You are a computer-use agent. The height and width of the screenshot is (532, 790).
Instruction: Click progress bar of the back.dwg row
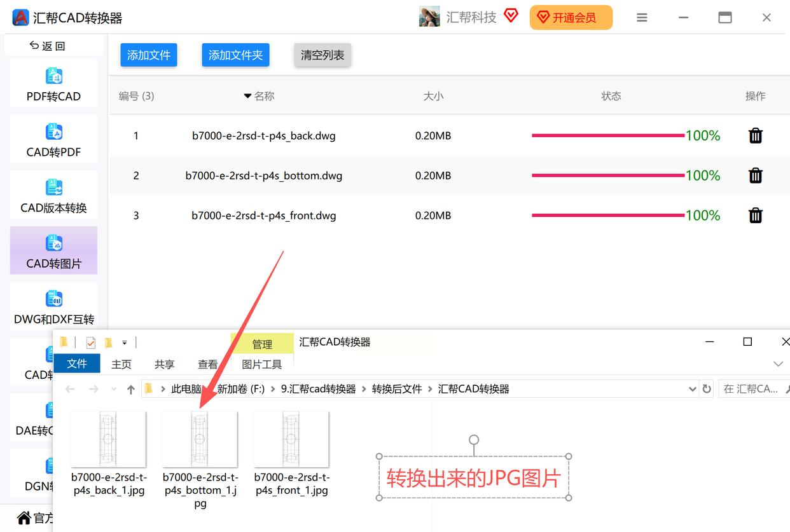(608, 135)
